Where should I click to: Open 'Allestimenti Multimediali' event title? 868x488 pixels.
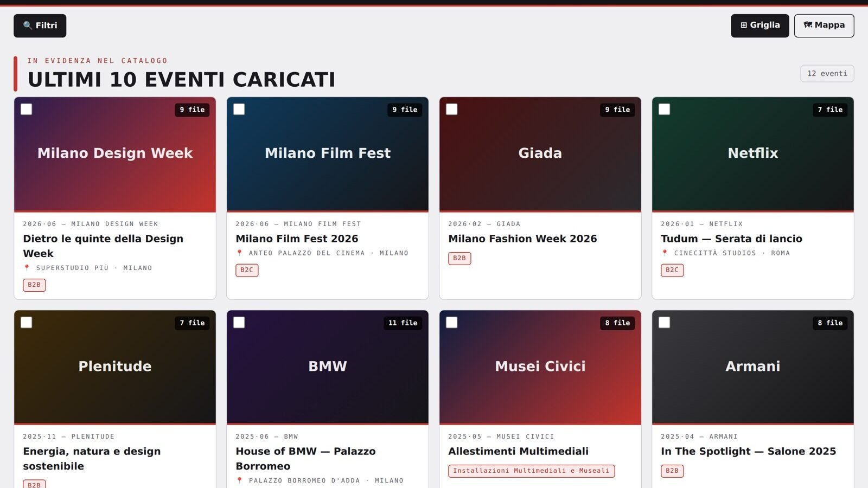pyautogui.click(x=518, y=451)
